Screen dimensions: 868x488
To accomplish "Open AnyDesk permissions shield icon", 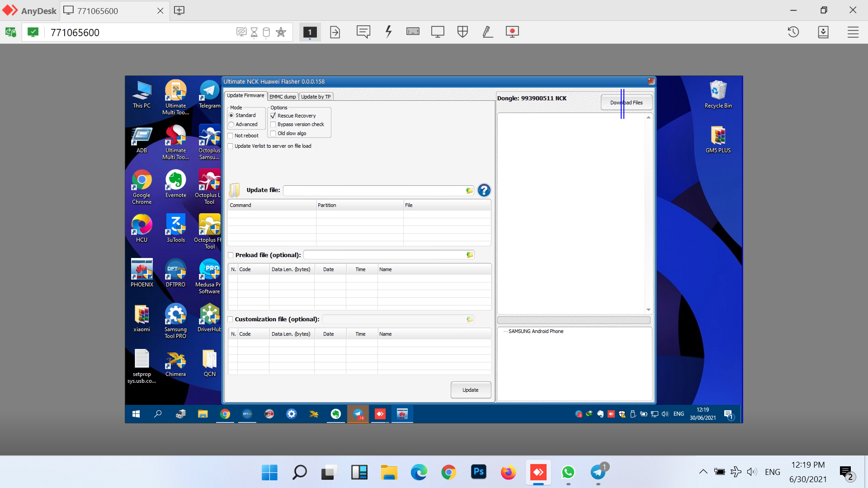I will click(x=462, y=32).
